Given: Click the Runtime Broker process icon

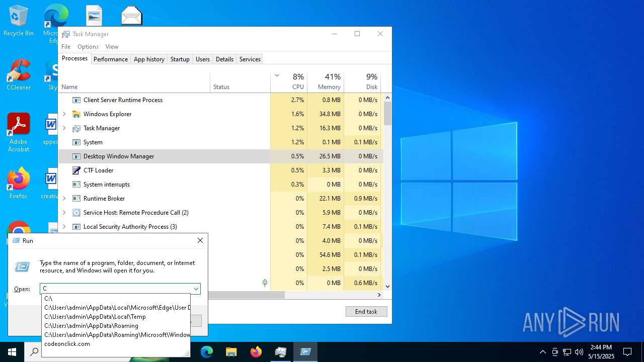Looking at the screenshot, I should click(76, 199).
